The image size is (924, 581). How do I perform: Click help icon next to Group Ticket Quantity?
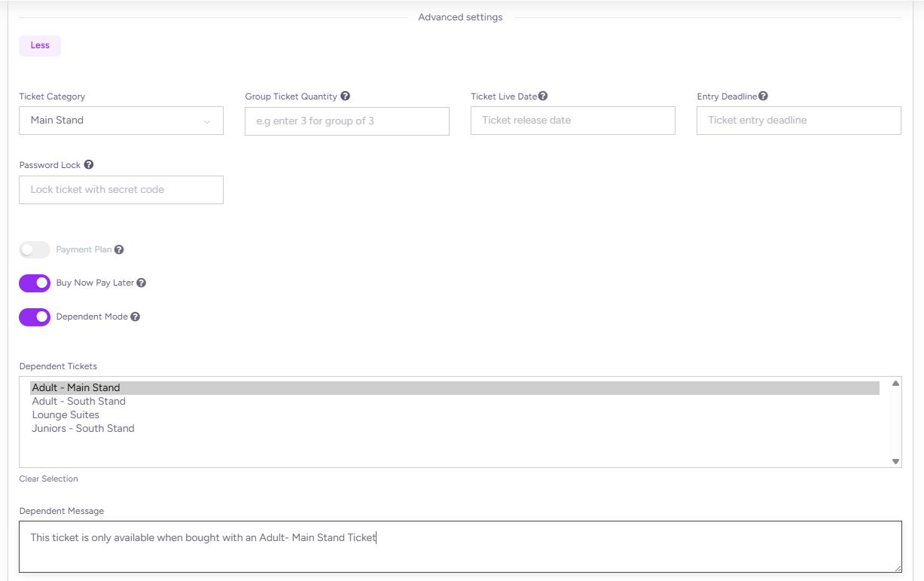coord(345,96)
